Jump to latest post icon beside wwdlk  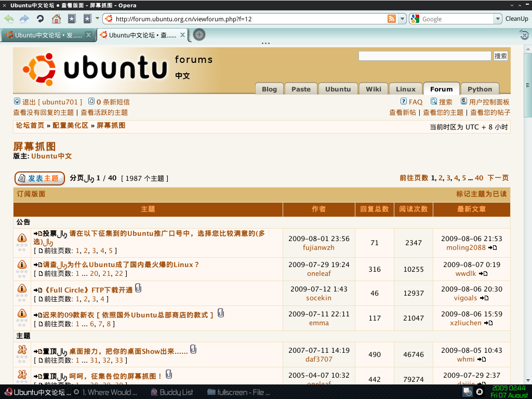[483, 273]
